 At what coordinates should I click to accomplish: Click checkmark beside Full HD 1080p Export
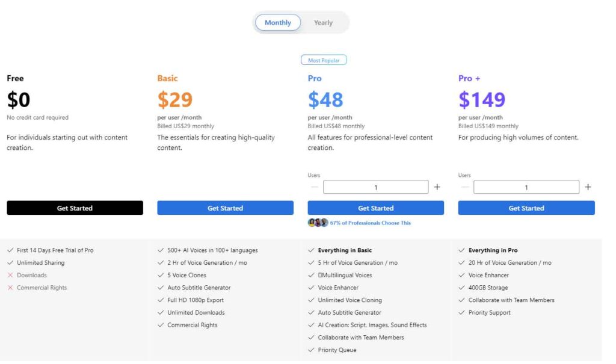click(x=161, y=300)
